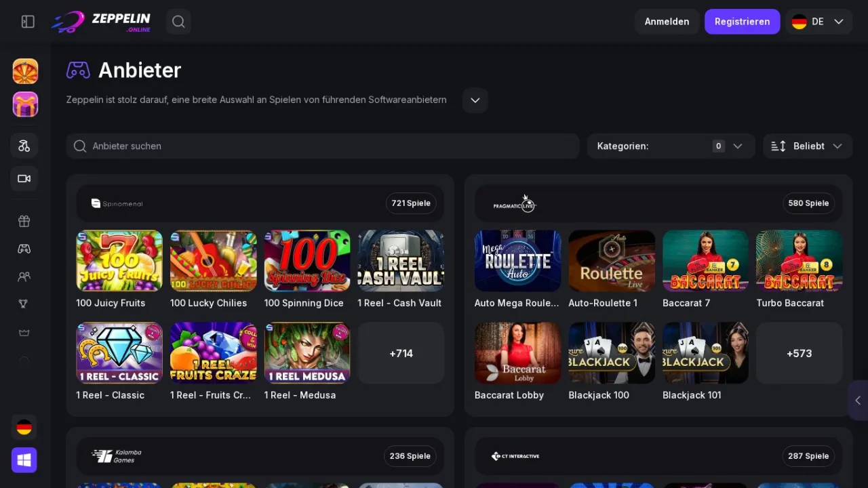Open the 1 Reel - Medusa thumbnail
868x488 pixels.
coord(307,353)
